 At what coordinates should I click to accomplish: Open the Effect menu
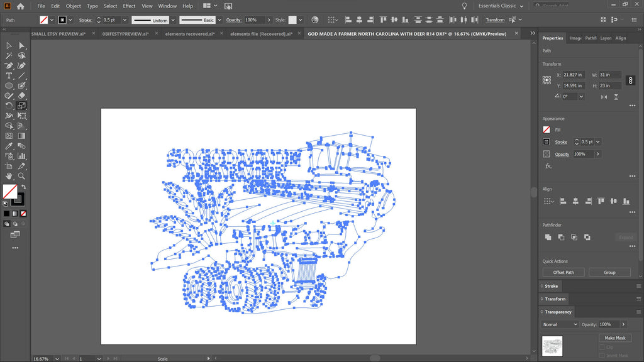(129, 6)
